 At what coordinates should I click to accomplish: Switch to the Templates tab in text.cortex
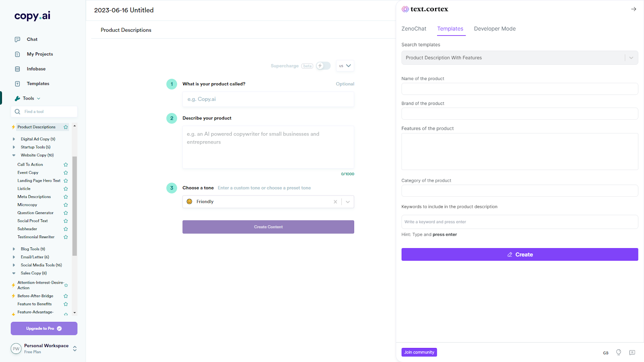(450, 29)
